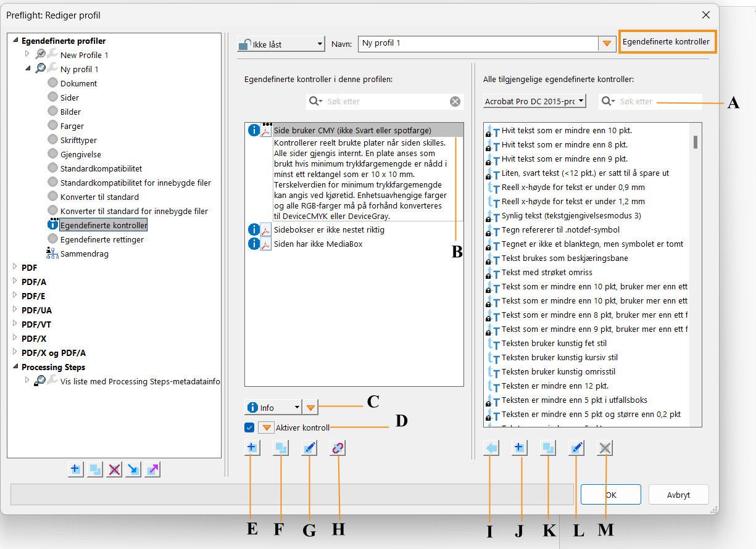Select Synlig tekst (tekstgjengivelsesmodus 3)
Screen dimensions: 756x549
coord(571,215)
